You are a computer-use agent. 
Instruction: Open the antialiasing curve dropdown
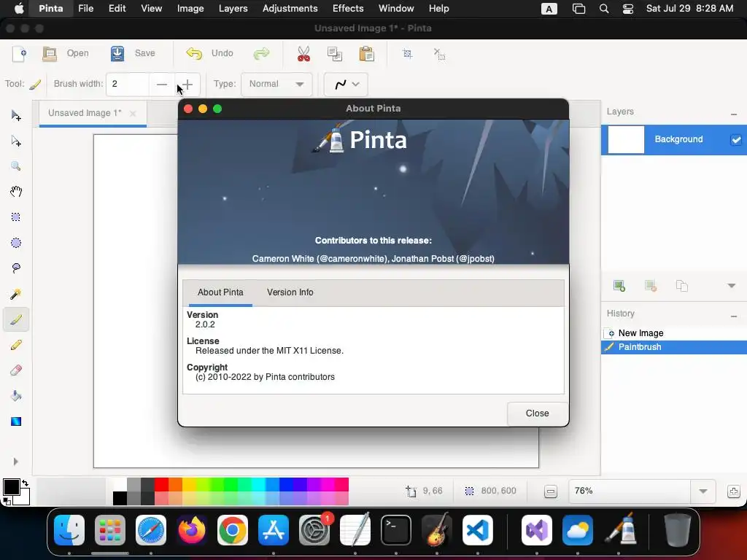346,85
